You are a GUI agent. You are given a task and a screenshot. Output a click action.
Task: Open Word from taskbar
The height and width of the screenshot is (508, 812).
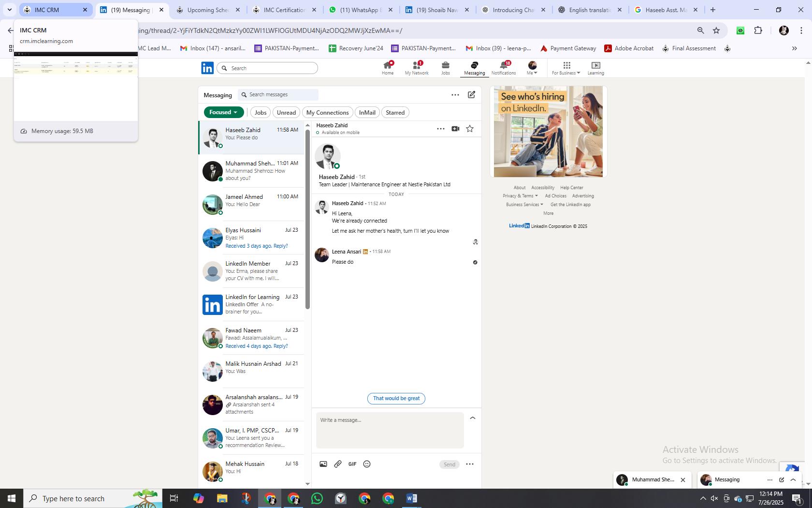point(412,498)
